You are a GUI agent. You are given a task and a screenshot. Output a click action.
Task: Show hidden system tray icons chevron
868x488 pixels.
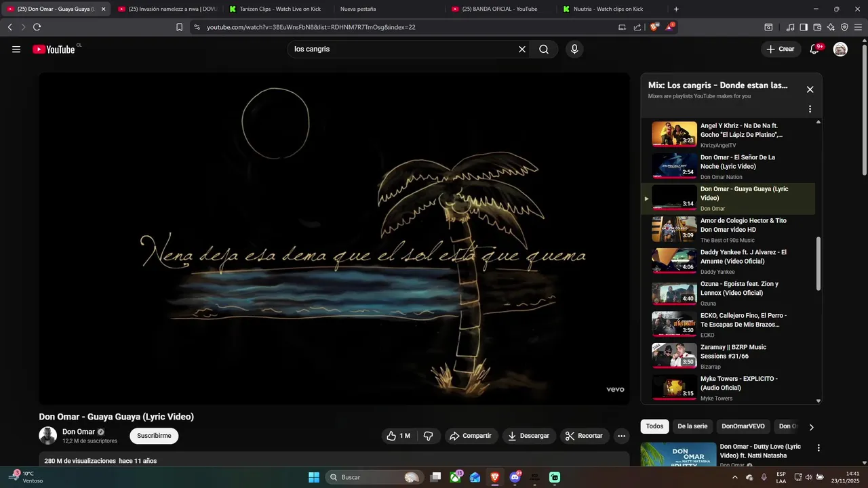[x=735, y=477]
